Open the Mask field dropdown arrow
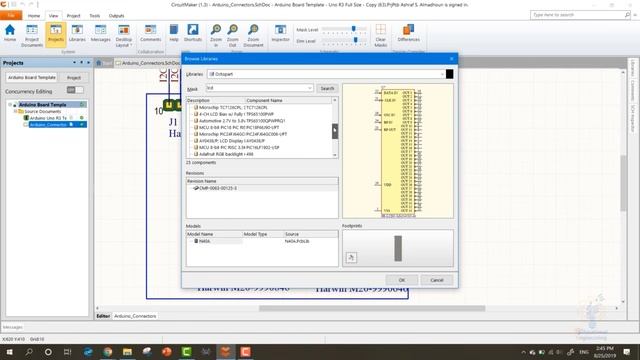Image resolution: width=640 pixels, height=360 pixels. pyautogui.click(x=310, y=88)
